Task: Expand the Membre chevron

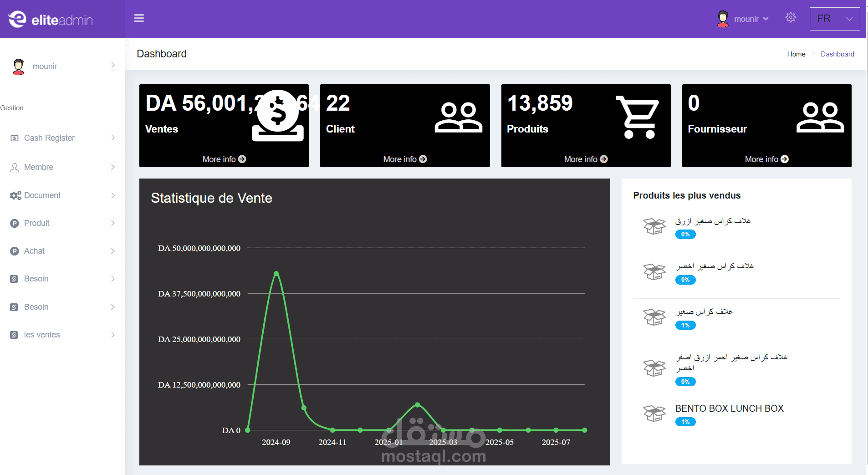Action: tap(113, 167)
